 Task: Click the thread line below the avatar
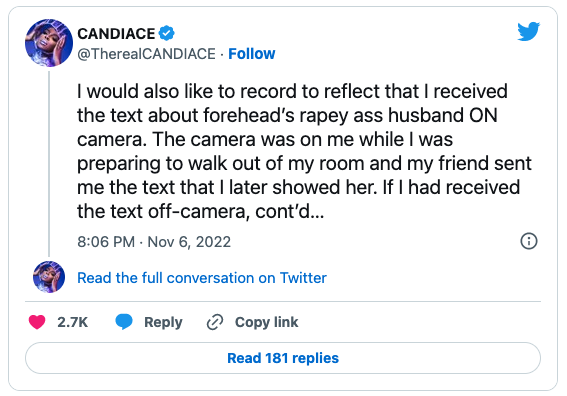pos(49,164)
